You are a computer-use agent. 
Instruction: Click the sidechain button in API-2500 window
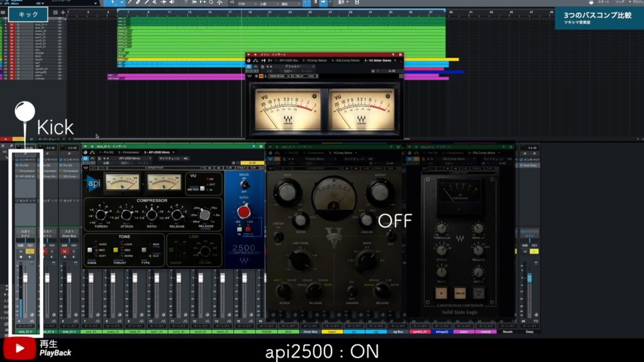click(169, 158)
